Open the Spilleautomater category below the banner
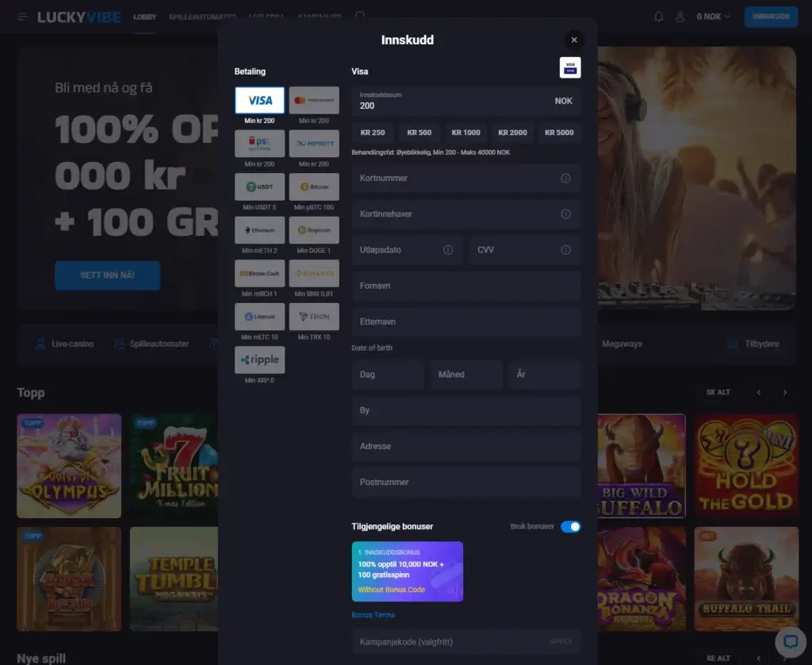 coord(151,344)
